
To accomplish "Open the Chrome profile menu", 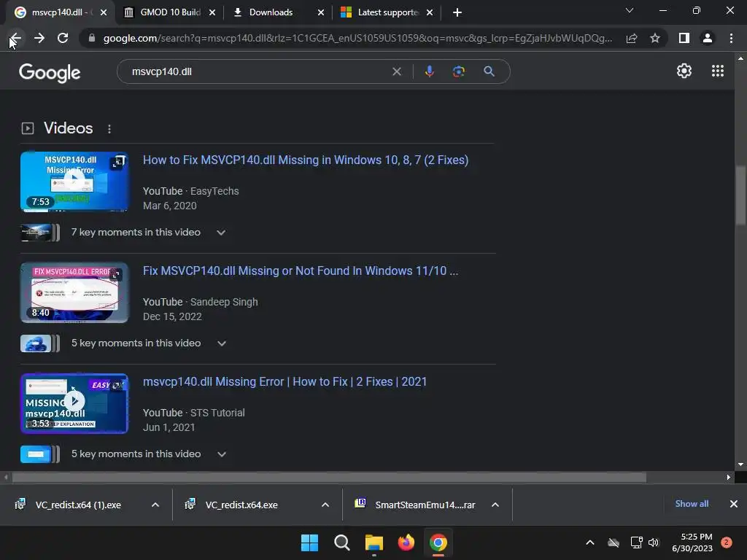I will 708,38.
